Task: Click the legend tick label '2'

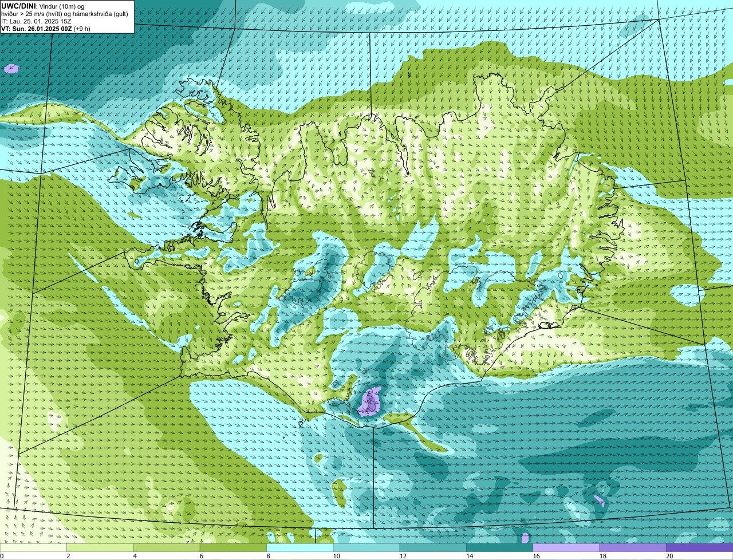Action: [68, 556]
